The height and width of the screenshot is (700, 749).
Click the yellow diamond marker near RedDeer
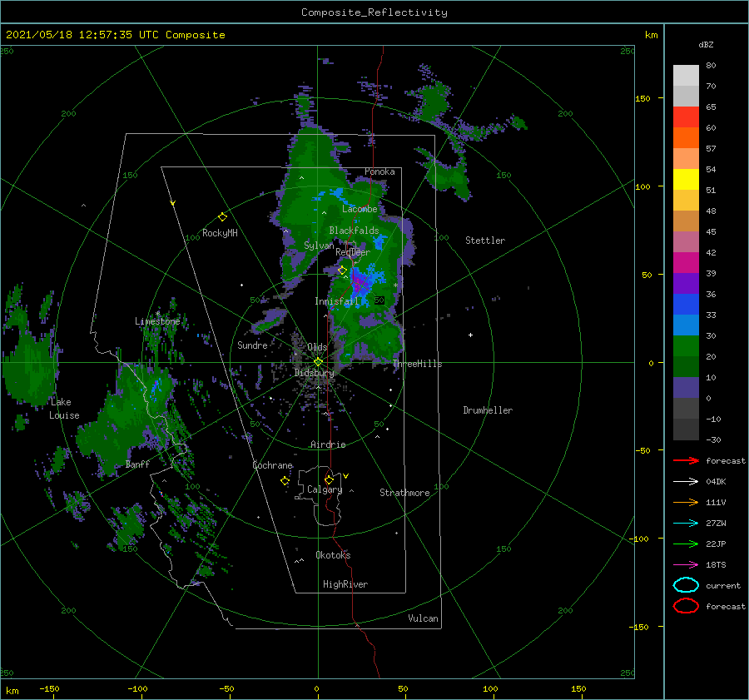coord(342,271)
